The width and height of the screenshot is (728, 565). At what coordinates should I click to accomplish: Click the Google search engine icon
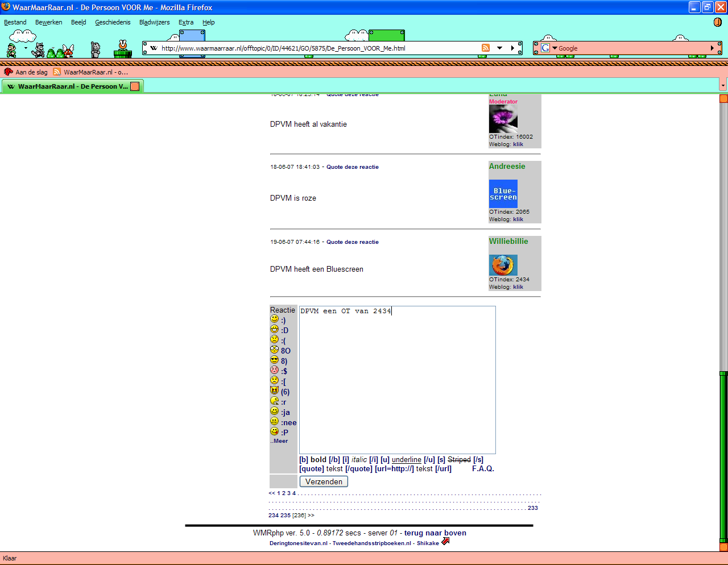tap(545, 48)
